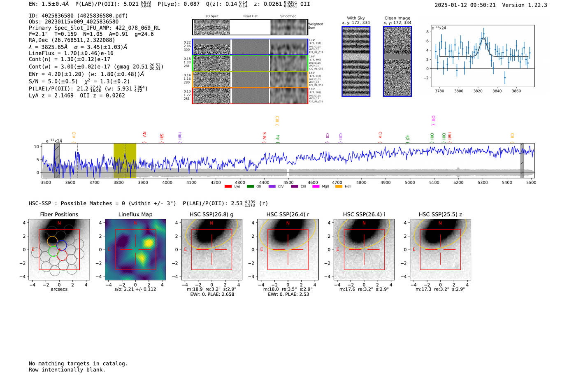Open the HSC SSP(26.8) g cutout
The height and width of the screenshot is (392, 576).
point(211,250)
